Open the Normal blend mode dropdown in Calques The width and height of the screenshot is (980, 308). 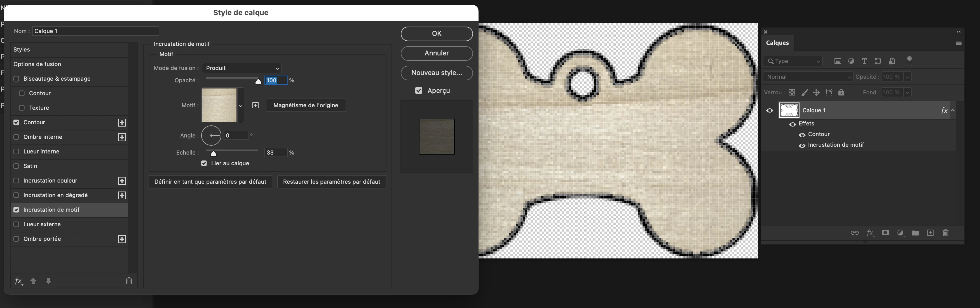(808, 77)
